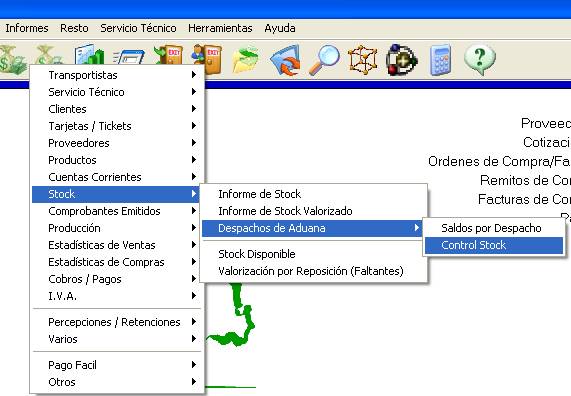Open the Servicio Técnico menu bar item
The height and width of the screenshot is (396, 571).
[x=138, y=28]
